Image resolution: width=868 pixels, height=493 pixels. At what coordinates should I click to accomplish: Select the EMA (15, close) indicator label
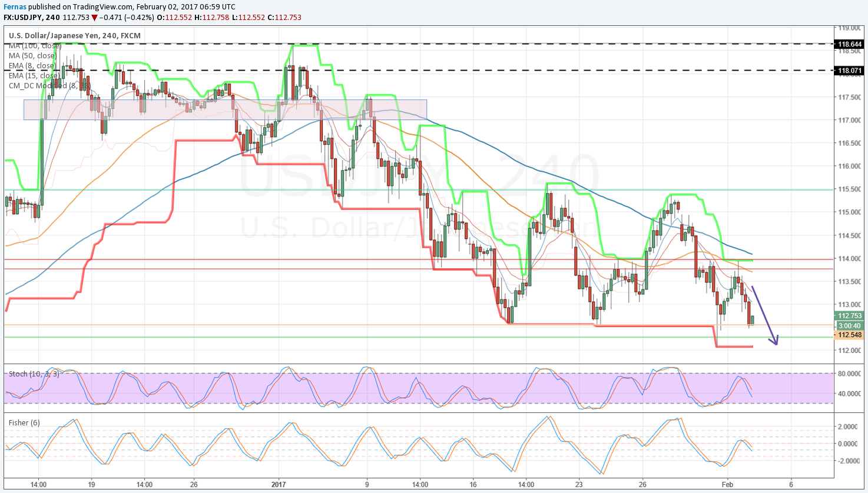[x=34, y=75]
